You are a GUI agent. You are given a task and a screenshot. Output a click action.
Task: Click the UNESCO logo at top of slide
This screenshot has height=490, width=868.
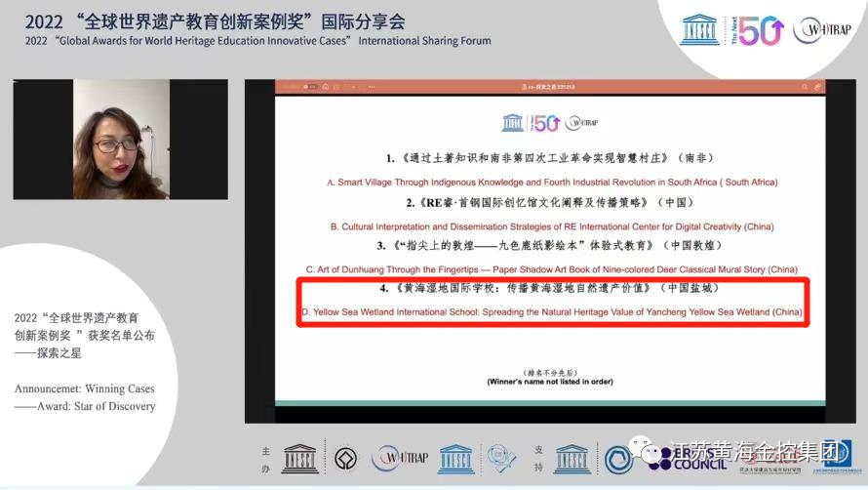click(512, 123)
